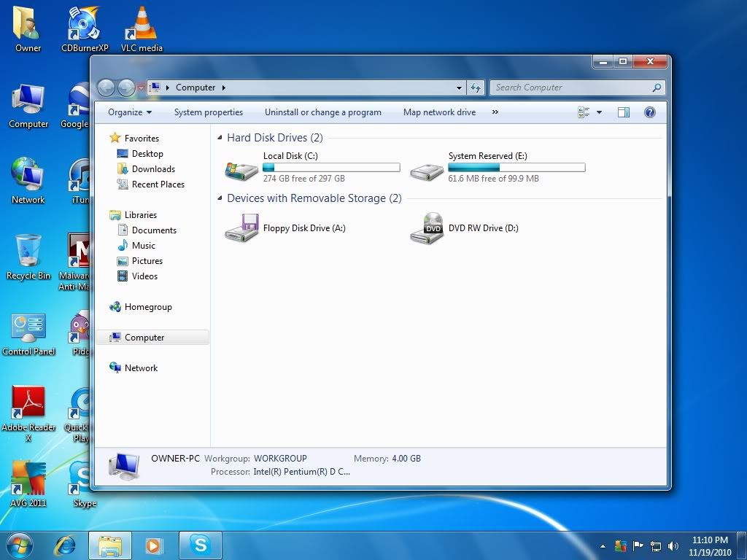Select the Computer desktop icon

pos(28,106)
